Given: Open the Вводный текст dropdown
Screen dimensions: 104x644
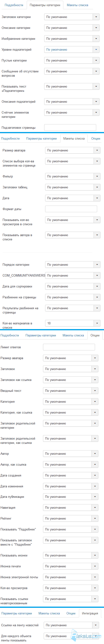Looking at the screenshot, I should tap(70, 391).
